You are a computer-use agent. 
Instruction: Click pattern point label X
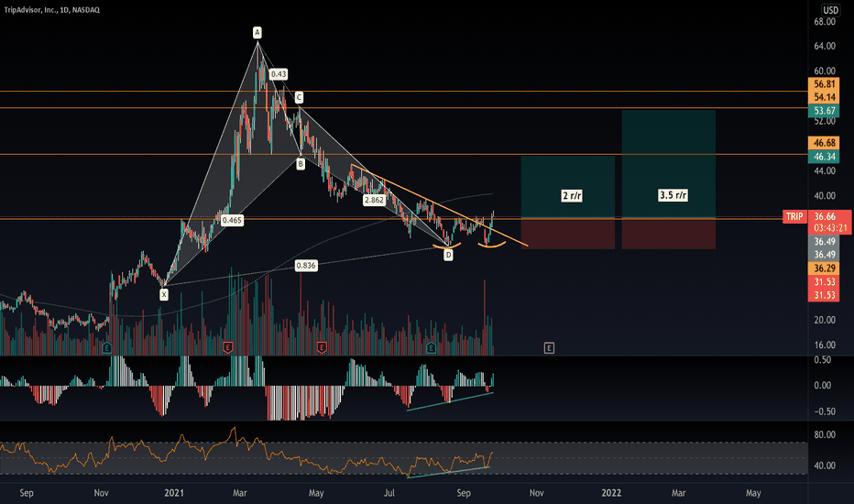(x=164, y=295)
